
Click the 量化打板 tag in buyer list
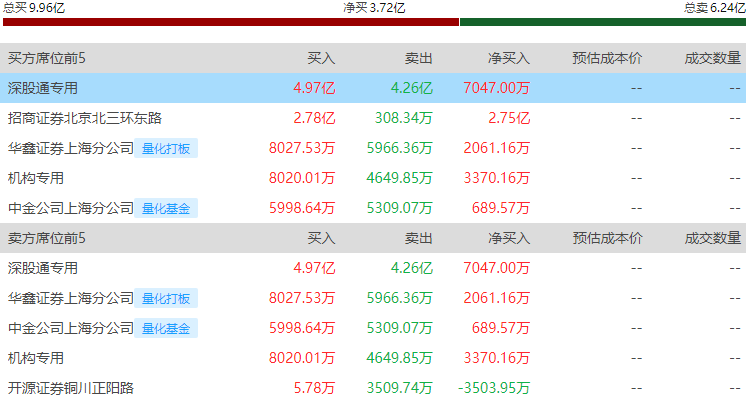pyautogui.click(x=166, y=148)
